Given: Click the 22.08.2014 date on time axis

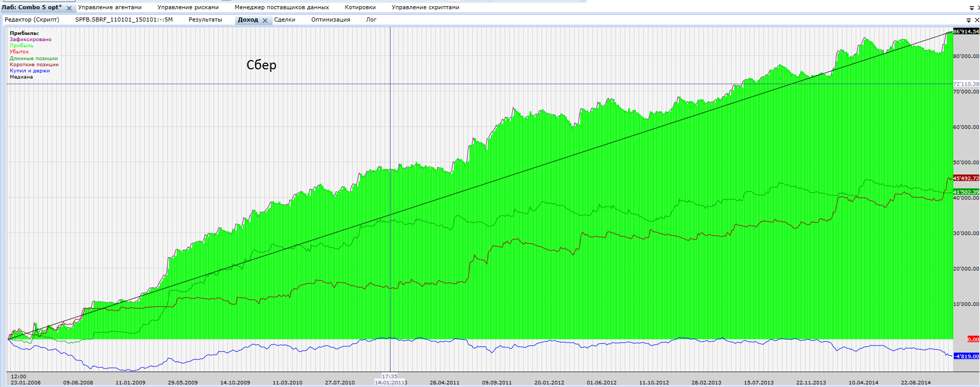Looking at the screenshot, I should coord(916,383).
